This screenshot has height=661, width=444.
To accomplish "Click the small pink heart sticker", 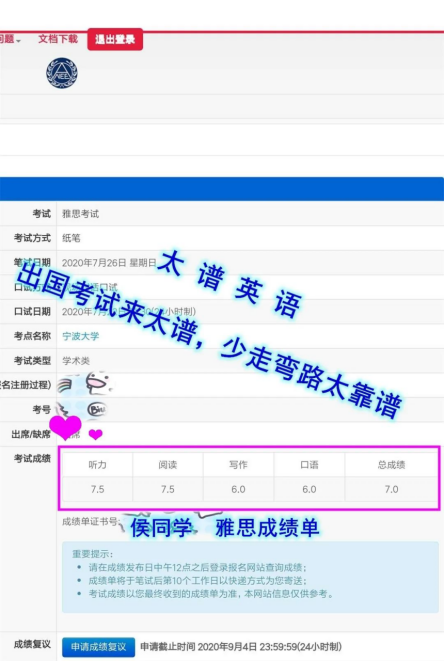I will 96,434.
